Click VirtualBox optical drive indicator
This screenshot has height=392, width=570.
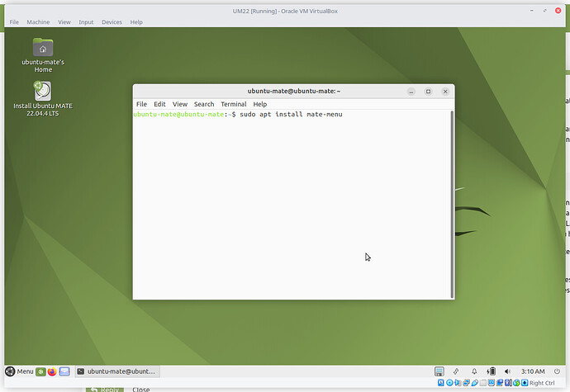click(x=449, y=383)
